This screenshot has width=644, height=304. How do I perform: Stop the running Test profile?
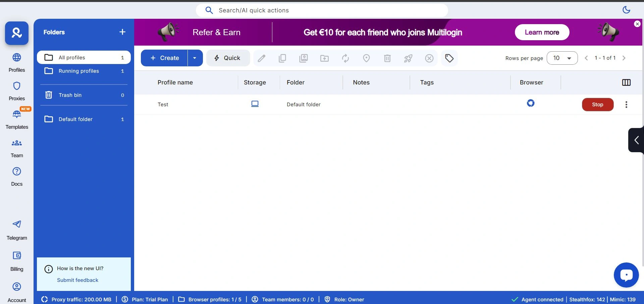pyautogui.click(x=597, y=105)
